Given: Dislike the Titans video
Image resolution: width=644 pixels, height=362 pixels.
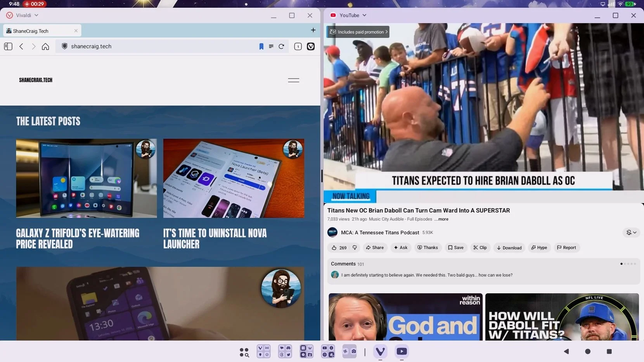Looking at the screenshot, I should click(355, 248).
